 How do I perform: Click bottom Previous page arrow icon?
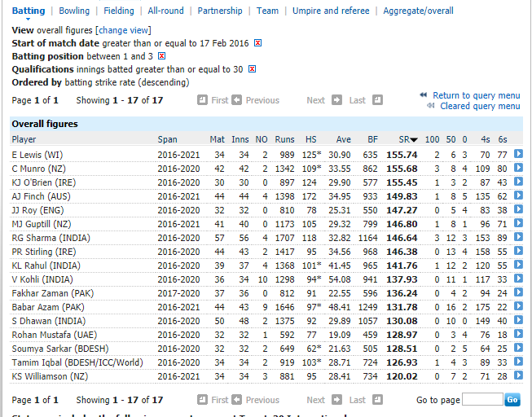237,400
